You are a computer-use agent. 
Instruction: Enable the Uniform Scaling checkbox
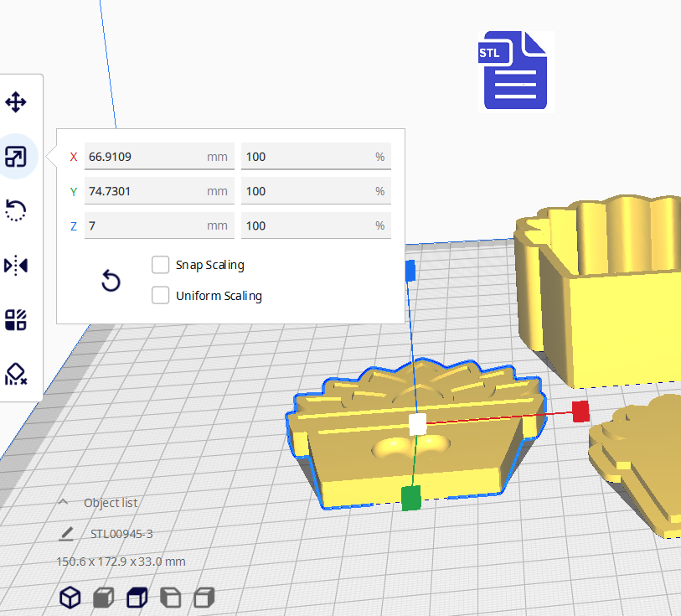[160, 296]
